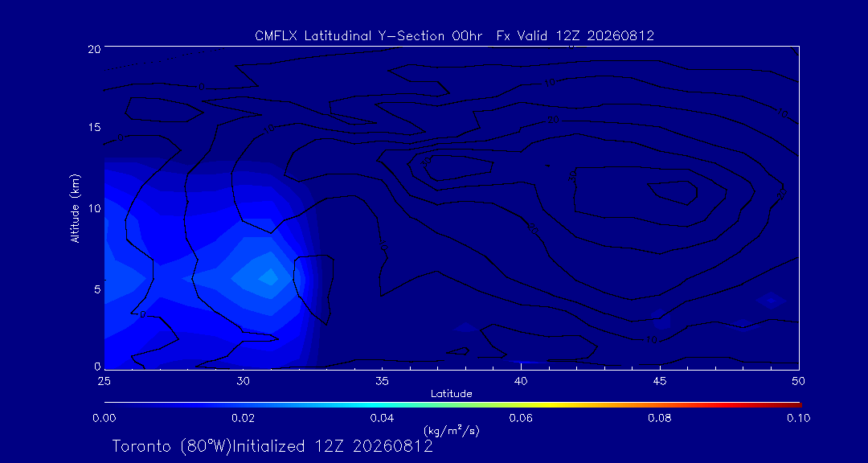868x463 pixels.
Task: Select the 0.04 mark on the colorbar
Action: pos(382,404)
